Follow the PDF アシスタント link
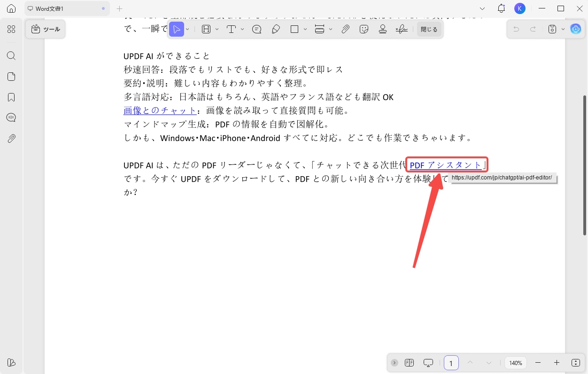588x374 pixels. click(x=446, y=165)
